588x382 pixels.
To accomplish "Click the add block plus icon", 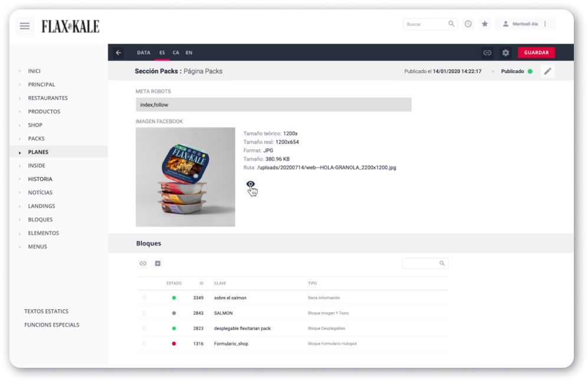I will (157, 263).
